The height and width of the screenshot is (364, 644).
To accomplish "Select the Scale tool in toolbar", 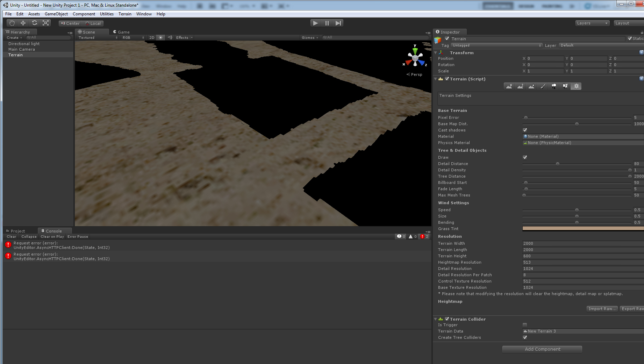I will point(45,23).
